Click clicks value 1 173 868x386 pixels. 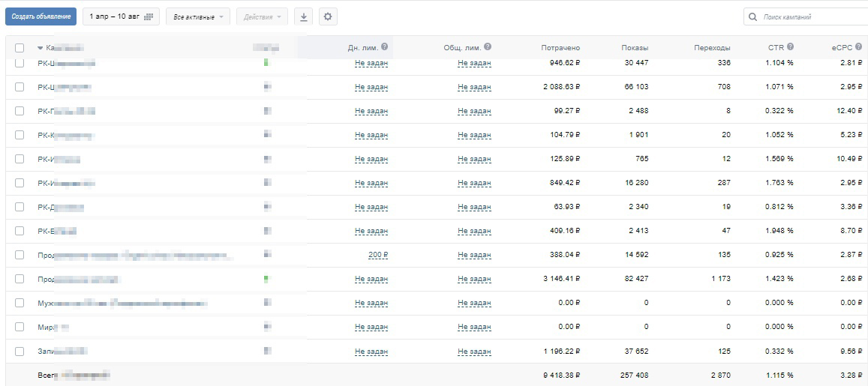(x=721, y=279)
